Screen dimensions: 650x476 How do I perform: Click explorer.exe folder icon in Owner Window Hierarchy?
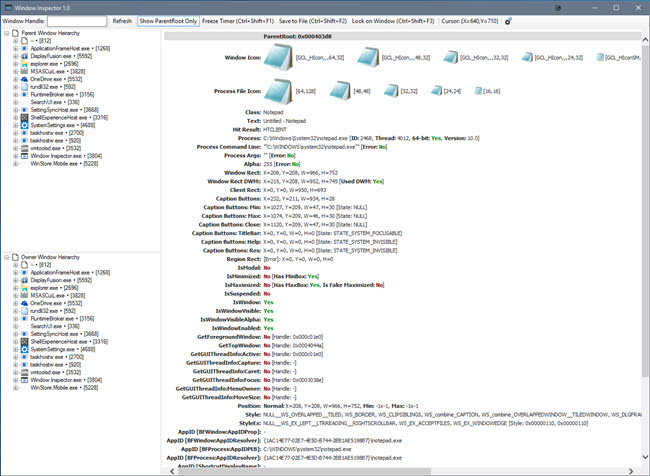[x=24, y=288]
